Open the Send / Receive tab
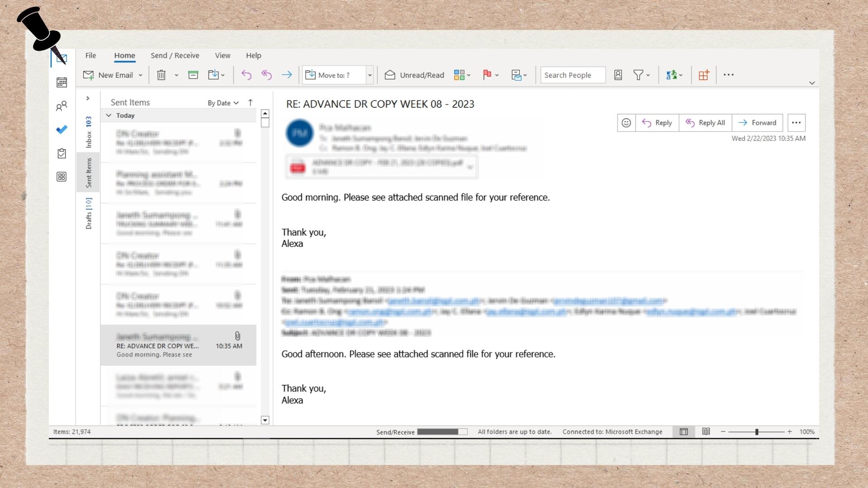The width and height of the screenshot is (868, 488). point(175,56)
